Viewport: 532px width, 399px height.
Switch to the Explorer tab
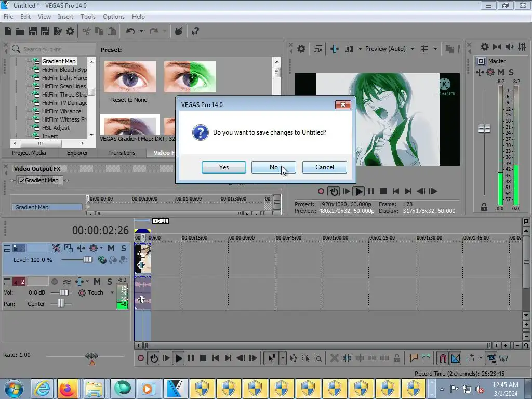coord(77,153)
